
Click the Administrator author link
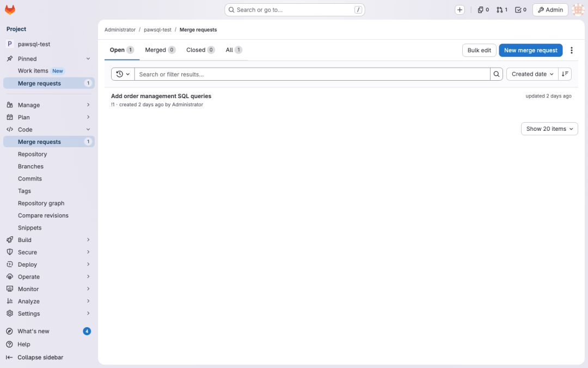187,105
